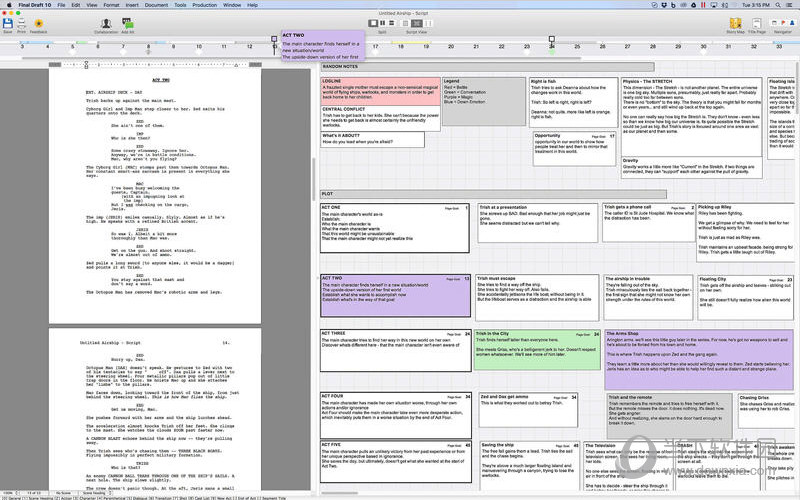Select the pink LOGLINE card
This screenshot has height=500, width=800.
tap(380, 91)
